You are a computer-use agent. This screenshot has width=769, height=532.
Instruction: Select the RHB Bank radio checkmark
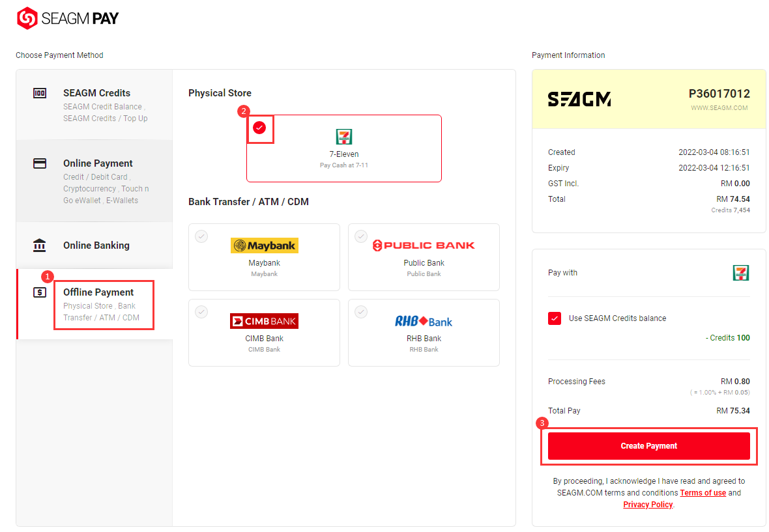361,311
